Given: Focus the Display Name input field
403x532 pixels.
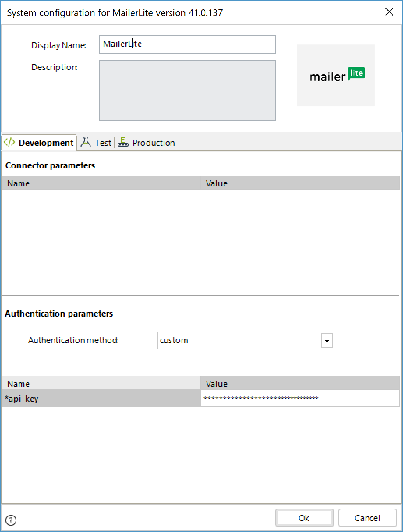Looking at the screenshot, I should 187,44.
